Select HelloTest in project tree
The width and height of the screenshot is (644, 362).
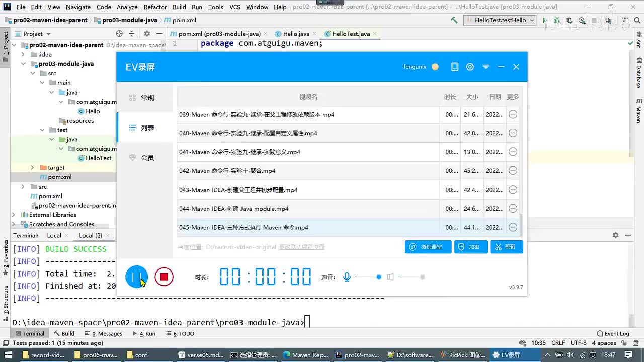pos(95,158)
